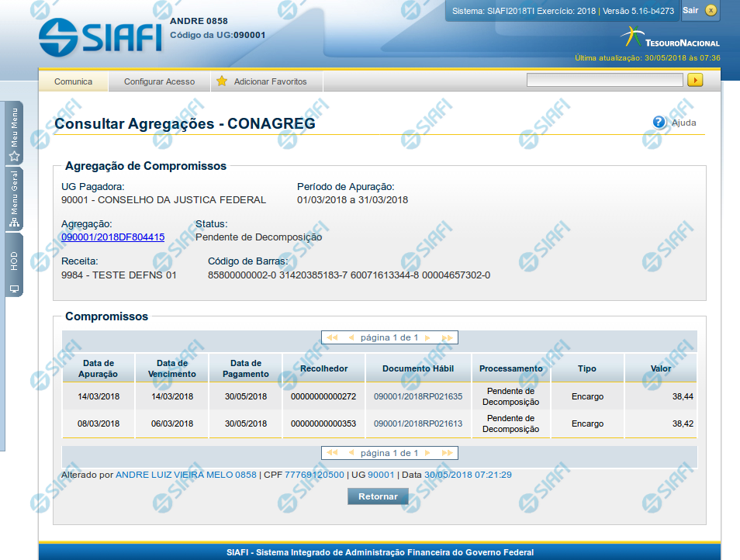Image resolution: width=740 pixels, height=560 pixels.
Task: Expand the Menu Geral side panel
Action: (x=14, y=199)
